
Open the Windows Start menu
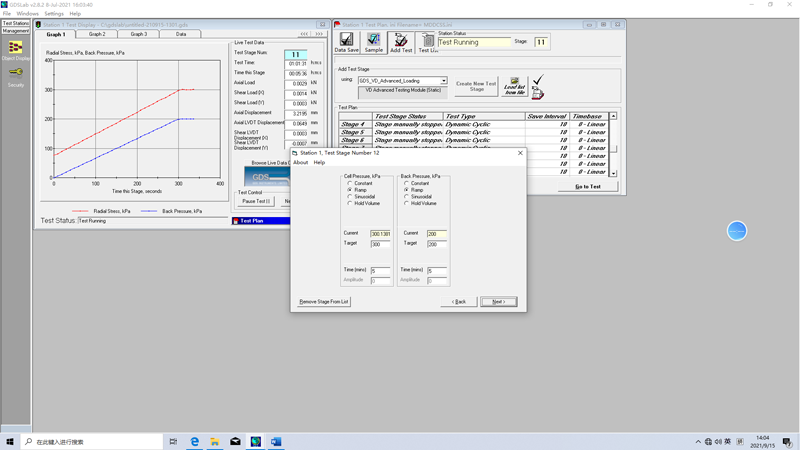(10, 441)
